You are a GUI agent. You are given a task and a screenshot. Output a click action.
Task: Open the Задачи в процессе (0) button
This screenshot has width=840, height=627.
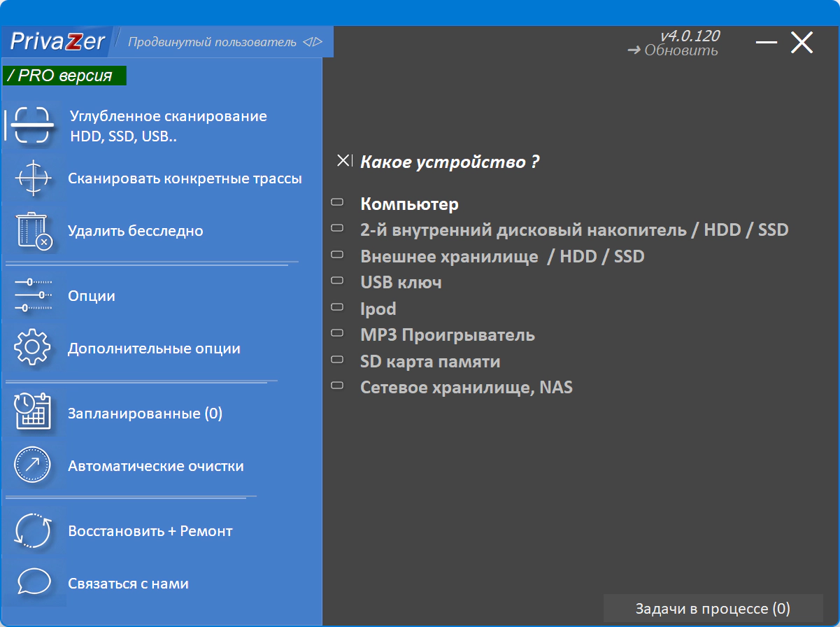tap(712, 609)
